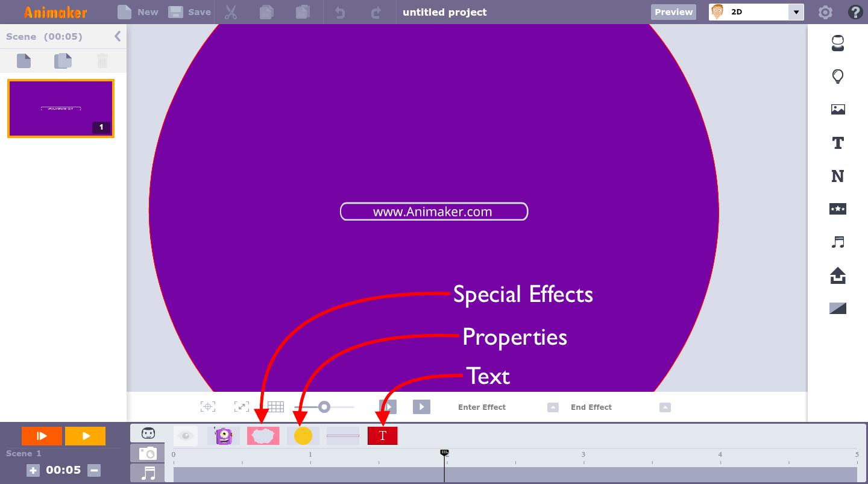Click the 'Scene 1' label
The image size is (868, 484).
24,453
